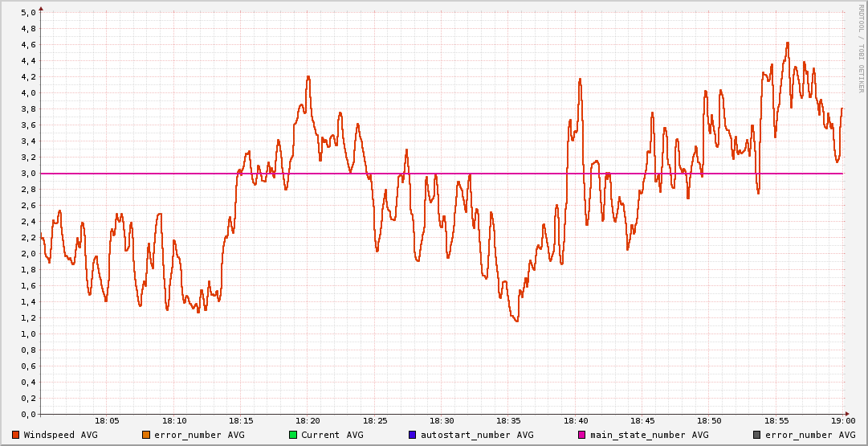This screenshot has width=868, height=446.
Task: Click the 19:00 time axis label
Action: pos(842,421)
